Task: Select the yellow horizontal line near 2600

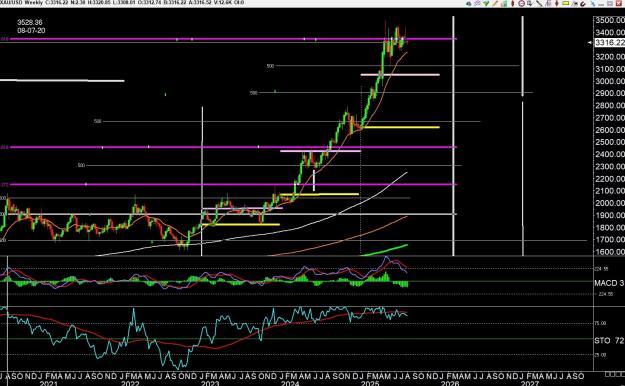Action: coord(402,128)
